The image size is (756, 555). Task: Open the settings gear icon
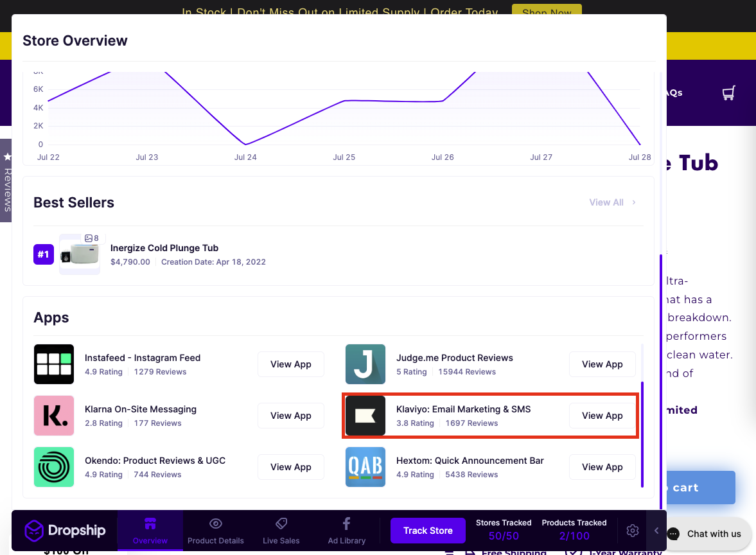(632, 531)
